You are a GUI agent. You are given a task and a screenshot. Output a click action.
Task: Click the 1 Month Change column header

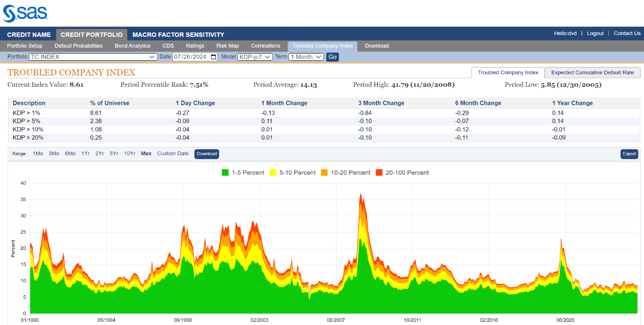coord(284,103)
